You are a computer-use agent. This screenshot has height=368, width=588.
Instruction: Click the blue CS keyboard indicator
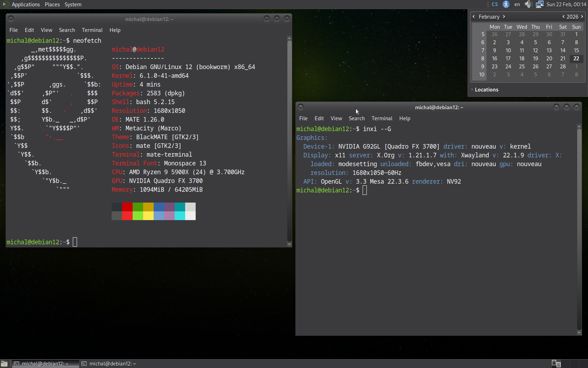click(495, 4)
